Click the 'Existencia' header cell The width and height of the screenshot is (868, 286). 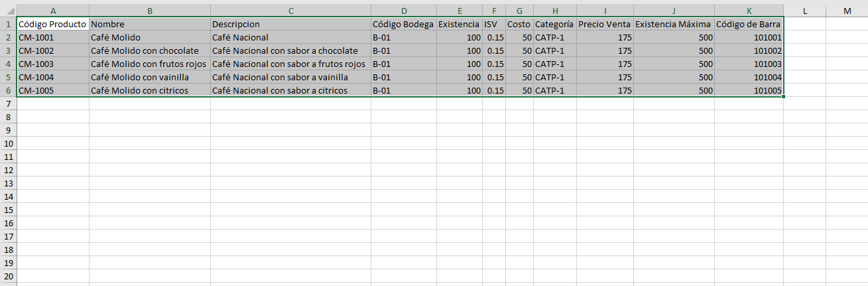[460, 24]
